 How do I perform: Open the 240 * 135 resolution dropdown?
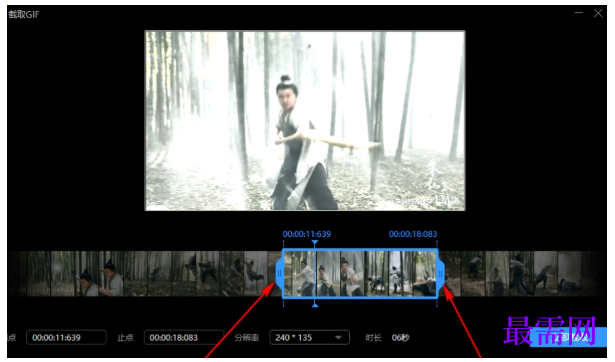(309, 337)
